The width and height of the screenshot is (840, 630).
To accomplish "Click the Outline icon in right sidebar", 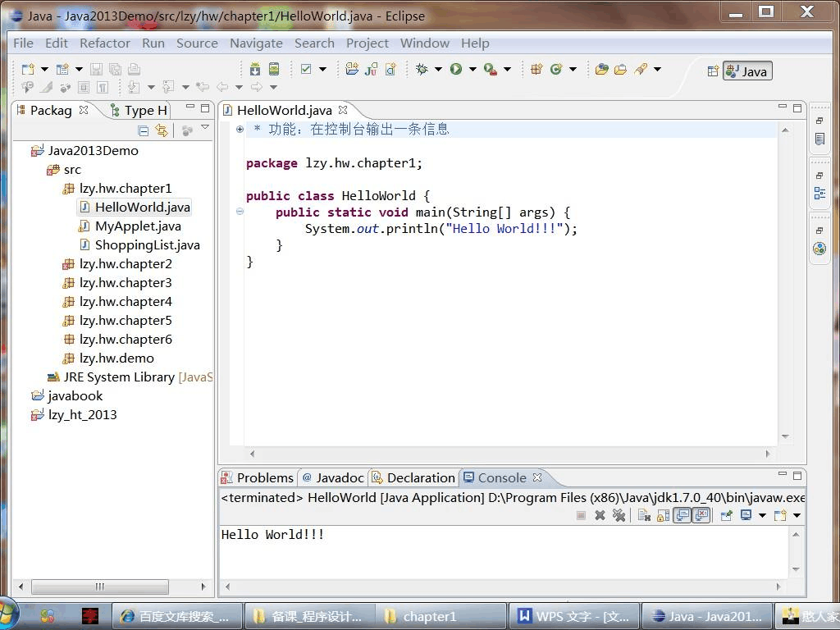I will 819,193.
